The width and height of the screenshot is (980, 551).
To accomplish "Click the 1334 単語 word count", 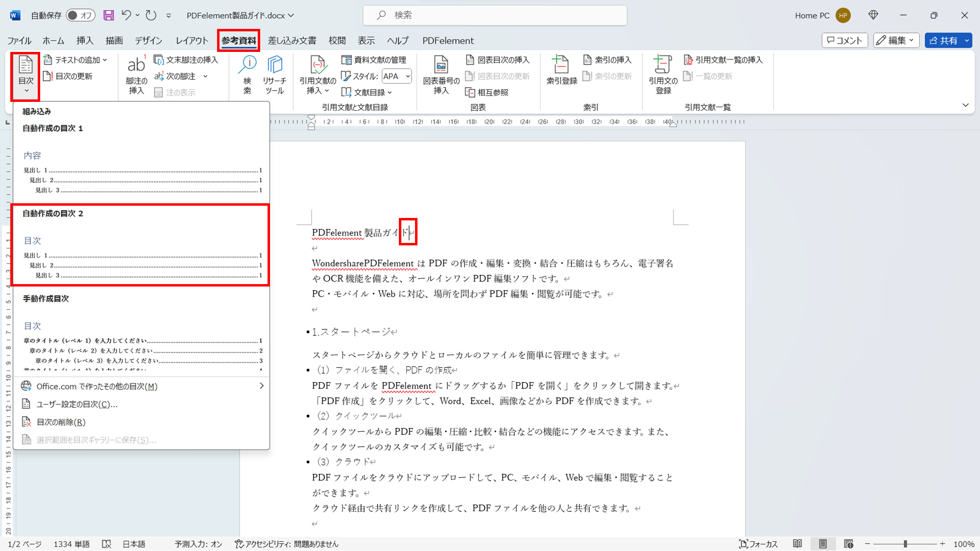I will (72, 544).
